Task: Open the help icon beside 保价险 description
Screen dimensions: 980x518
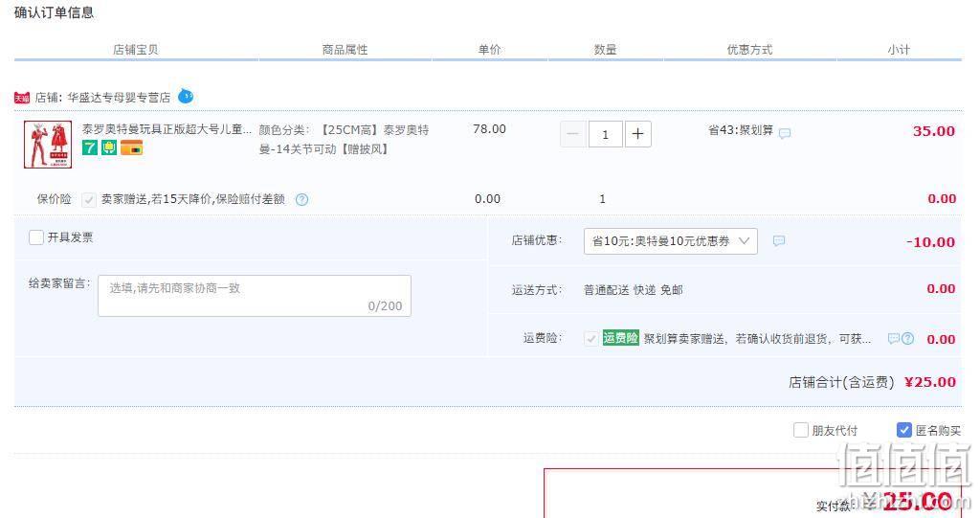Action: [301, 199]
